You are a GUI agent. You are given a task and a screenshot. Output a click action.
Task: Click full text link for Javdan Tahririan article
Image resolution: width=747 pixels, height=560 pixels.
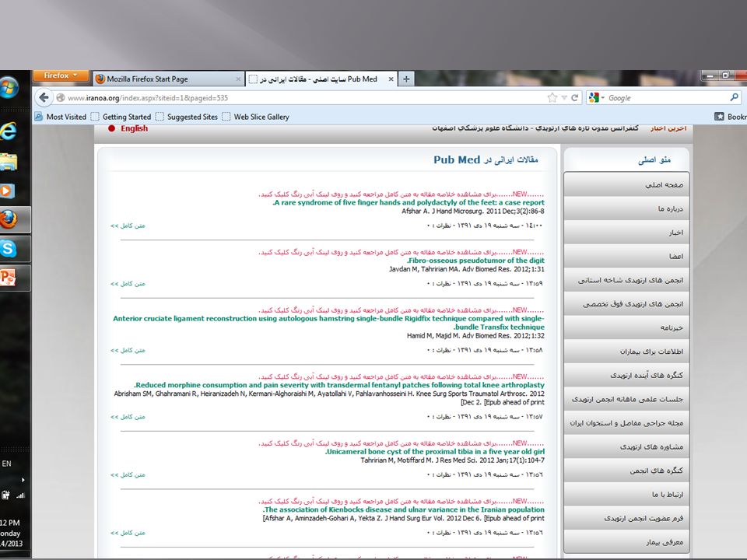pyautogui.click(x=128, y=284)
